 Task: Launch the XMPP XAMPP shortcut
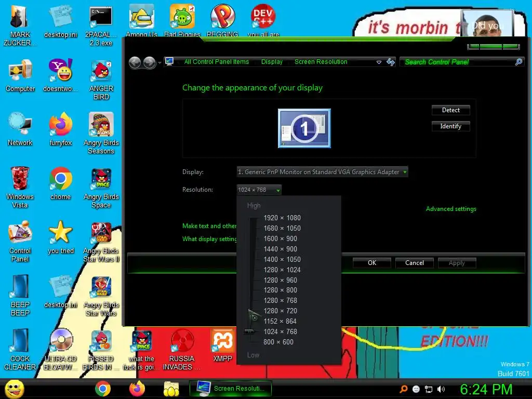tap(222, 345)
